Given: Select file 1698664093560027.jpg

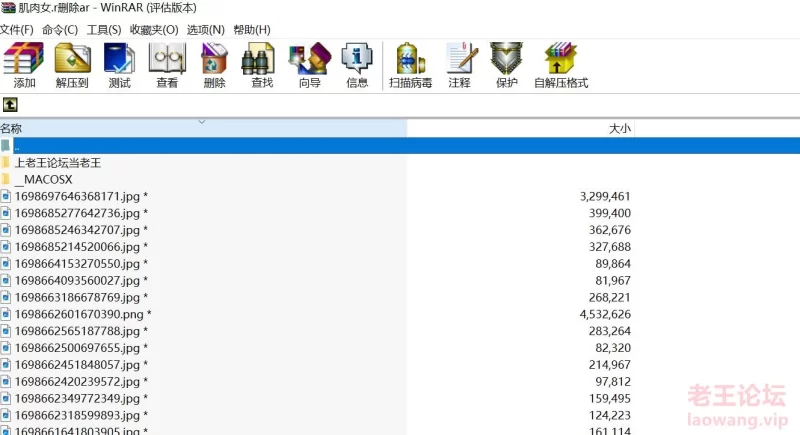Looking at the screenshot, I should pos(81,280).
